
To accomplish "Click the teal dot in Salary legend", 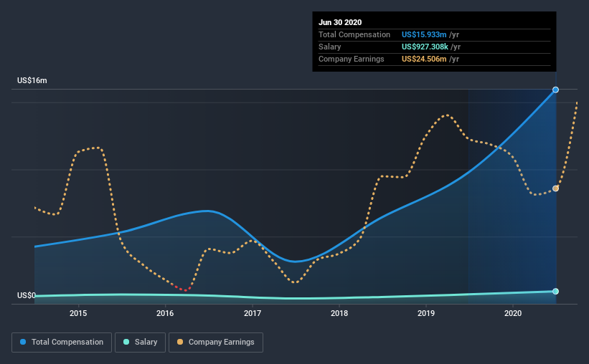I will click(126, 342).
